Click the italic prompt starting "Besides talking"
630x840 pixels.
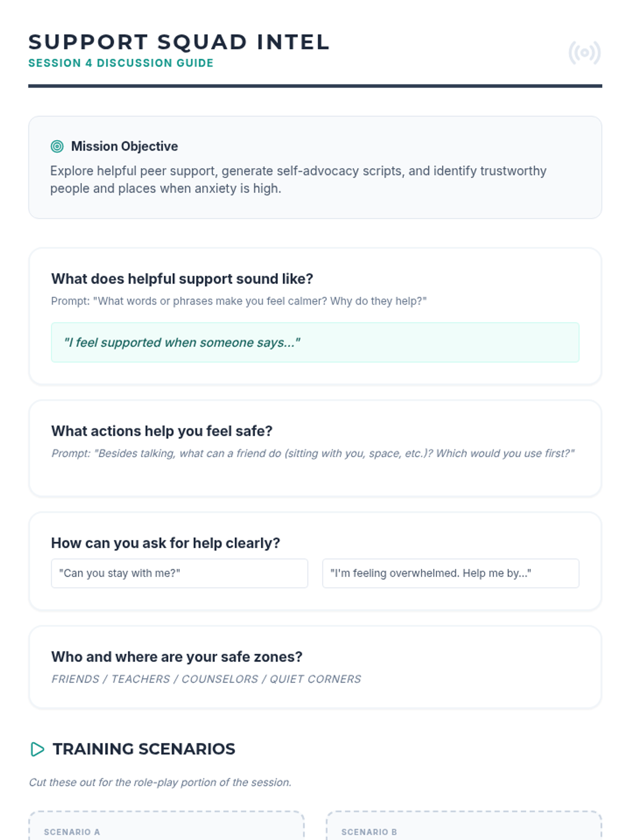tap(313, 454)
